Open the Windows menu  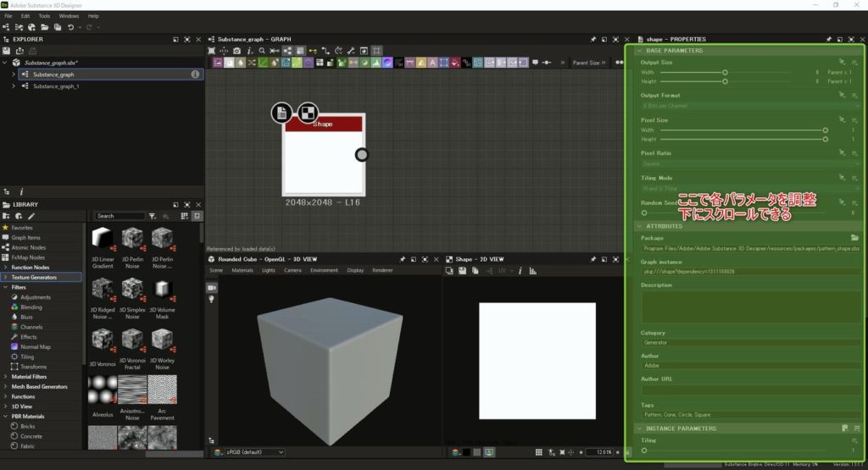pyautogui.click(x=69, y=16)
